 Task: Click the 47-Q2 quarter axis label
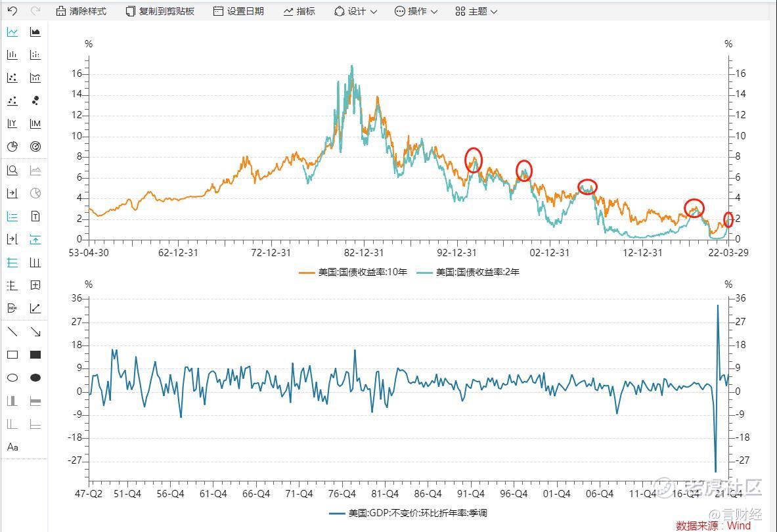89,494
